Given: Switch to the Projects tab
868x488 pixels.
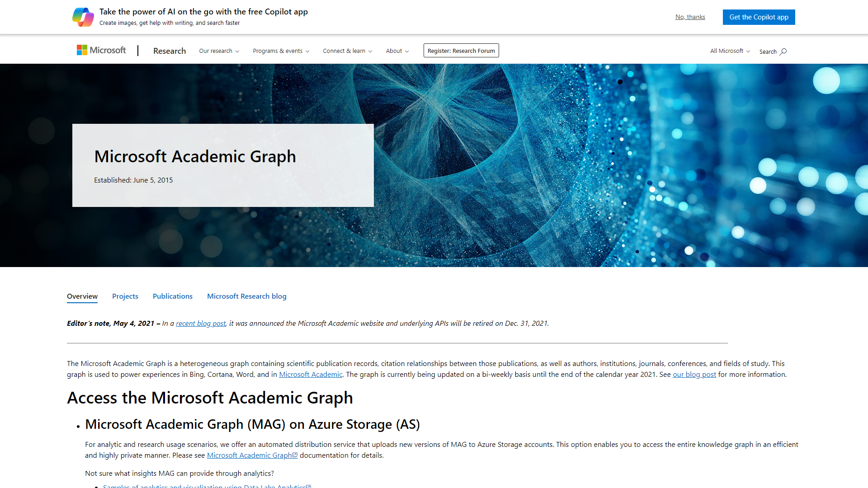Looking at the screenshot, I should (x=125, y=296).
